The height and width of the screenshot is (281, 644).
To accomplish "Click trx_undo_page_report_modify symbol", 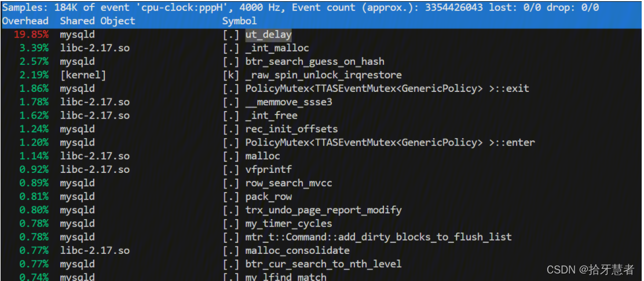I will click(324, 210).
